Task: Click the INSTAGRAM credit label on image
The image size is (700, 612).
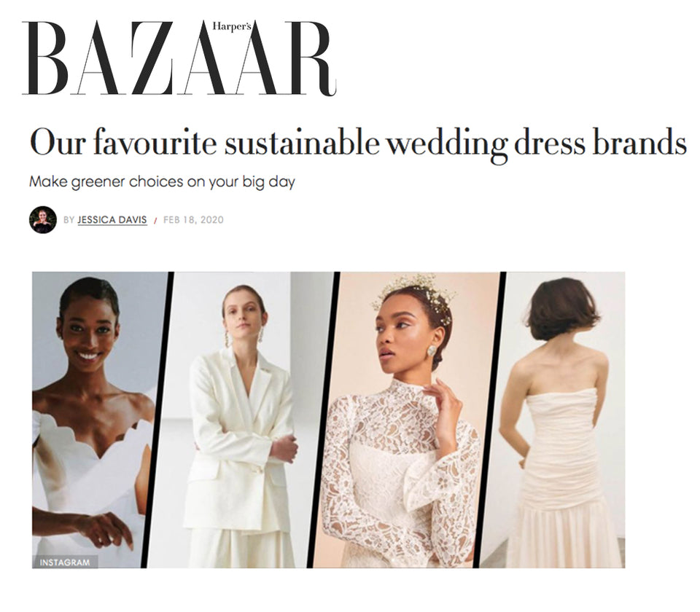Action: (65, 562)
